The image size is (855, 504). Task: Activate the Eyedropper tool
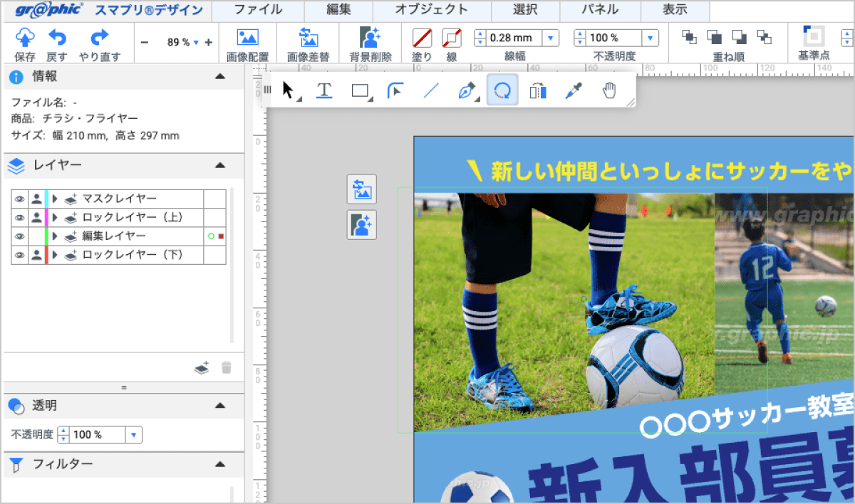[x=573, y=90]
